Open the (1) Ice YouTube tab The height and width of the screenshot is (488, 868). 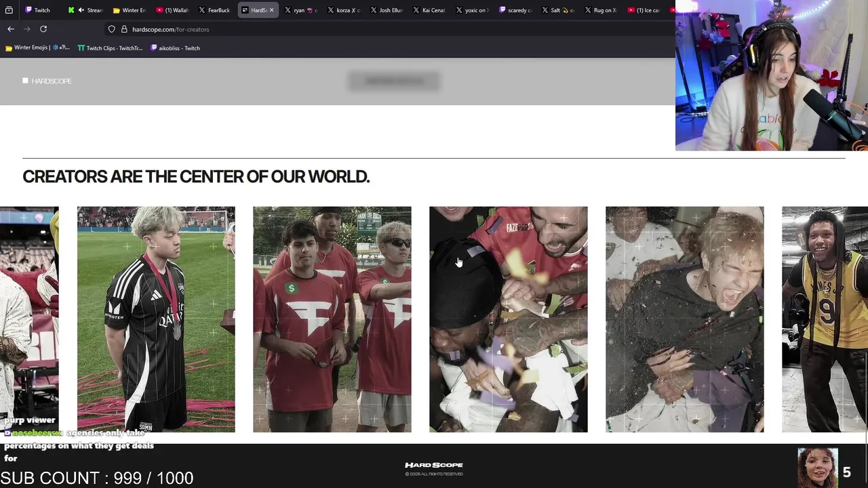click(644, 10)
